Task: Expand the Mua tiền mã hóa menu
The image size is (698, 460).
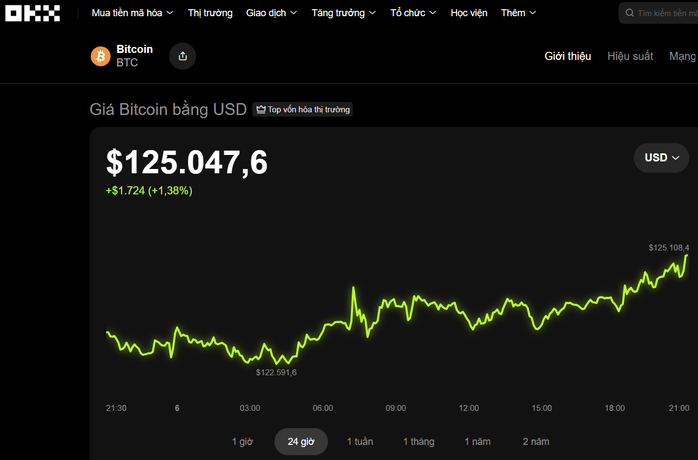Action: pyautogui.click(x=132, y=13)
